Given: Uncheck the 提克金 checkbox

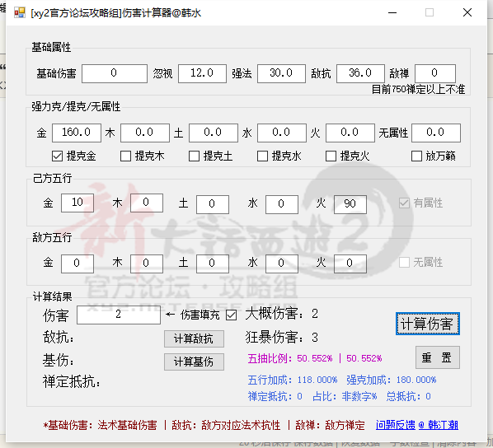Looking at the screenshot, I should 57,156.
